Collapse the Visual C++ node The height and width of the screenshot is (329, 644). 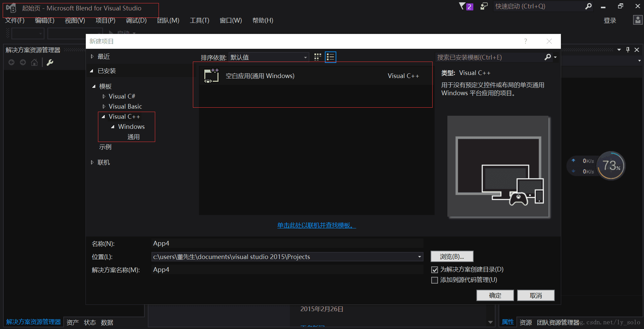(103, 117)
